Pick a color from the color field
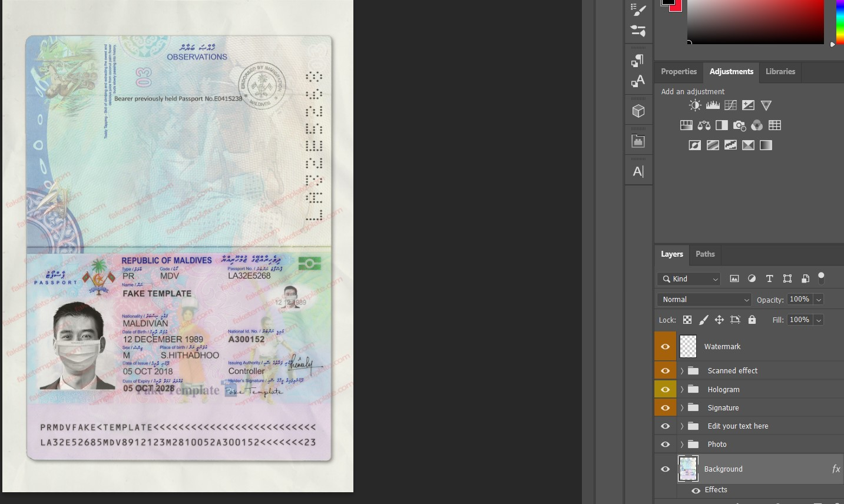Image resolution: width=844 pixels, height=504 pixels. 756,22
